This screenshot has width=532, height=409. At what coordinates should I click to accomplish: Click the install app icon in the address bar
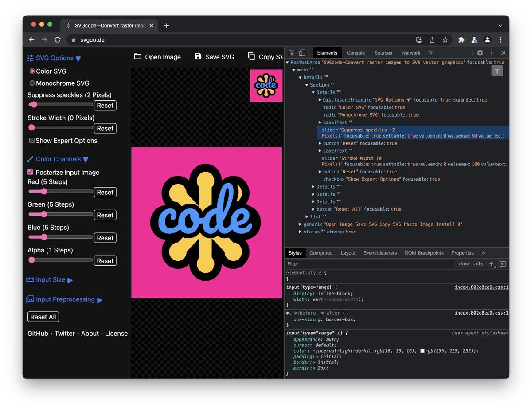419,40
